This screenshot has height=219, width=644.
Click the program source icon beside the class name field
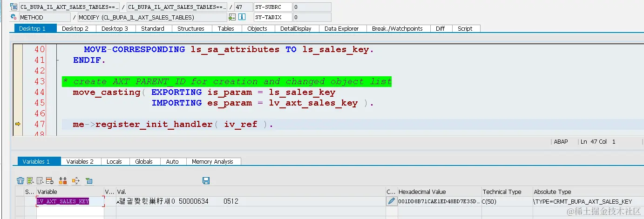tap(14, 7)
